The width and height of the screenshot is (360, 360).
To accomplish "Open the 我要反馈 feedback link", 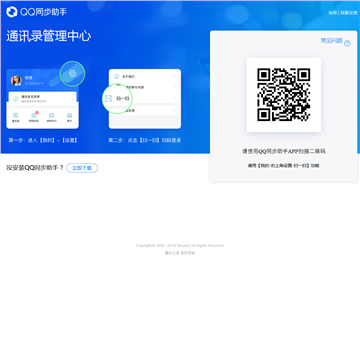I will pyautogui.click(x=349, y=13).
